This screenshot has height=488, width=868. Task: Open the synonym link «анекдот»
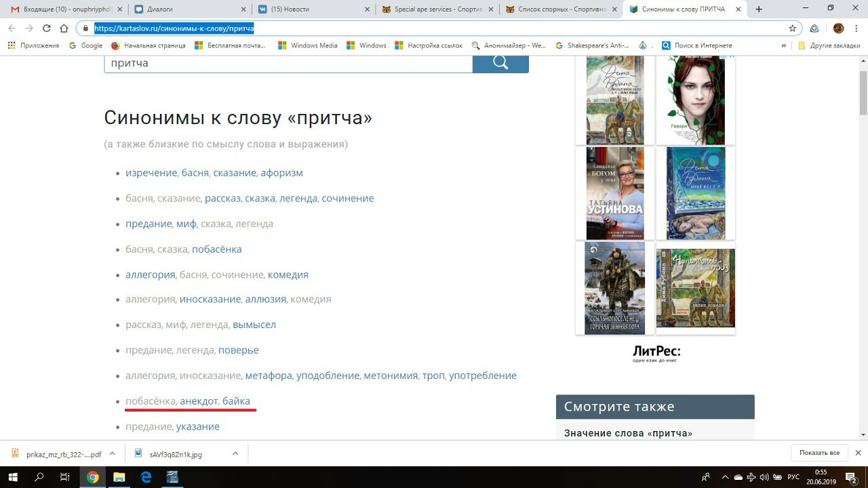click(199, 401)
